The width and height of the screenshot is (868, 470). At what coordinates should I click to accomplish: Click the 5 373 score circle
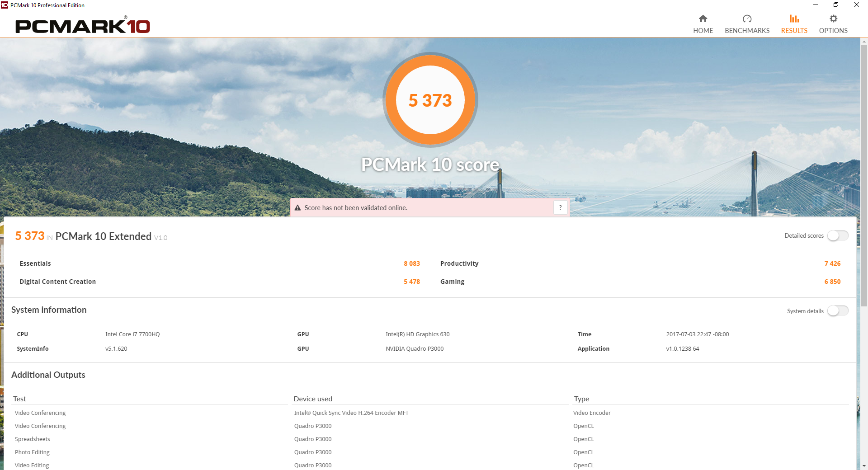pyautogui.click(x=430, y=100)
